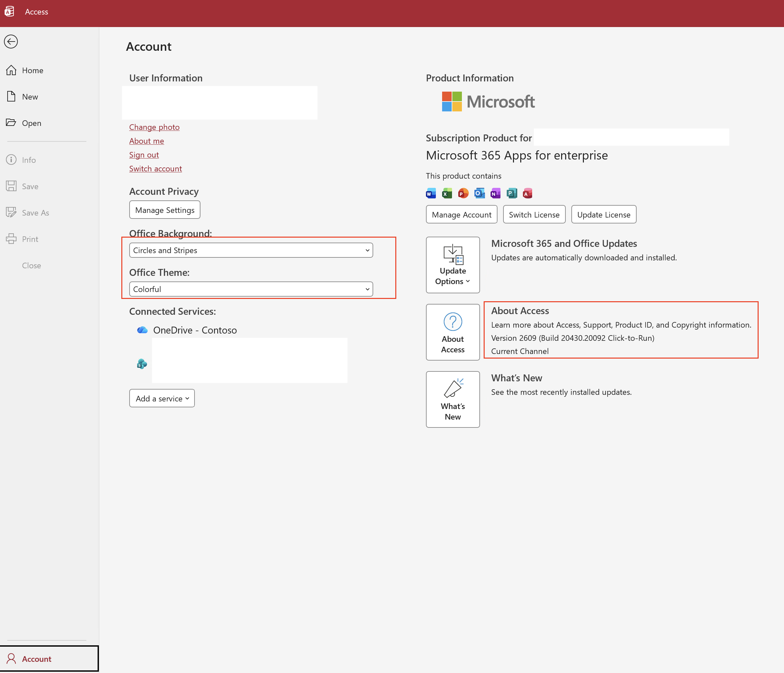Click the Access app icon in title bar

pyautogui.click(x=10, y=12)
